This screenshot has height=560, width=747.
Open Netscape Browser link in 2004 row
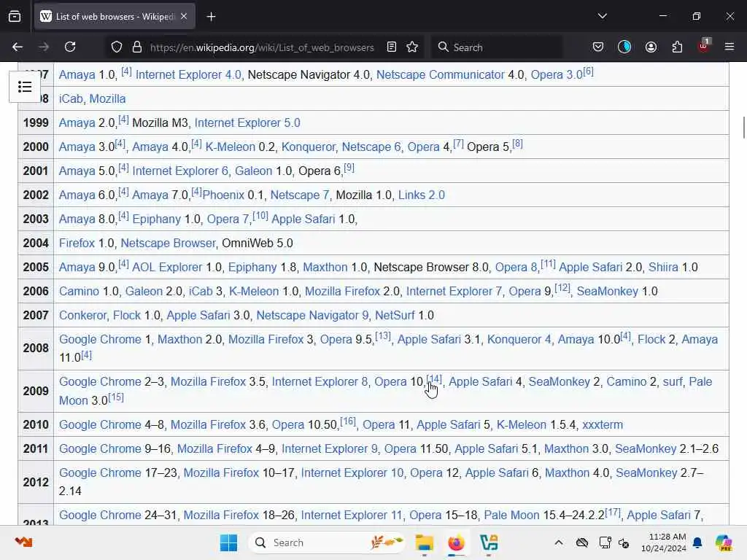click(168, 243)
